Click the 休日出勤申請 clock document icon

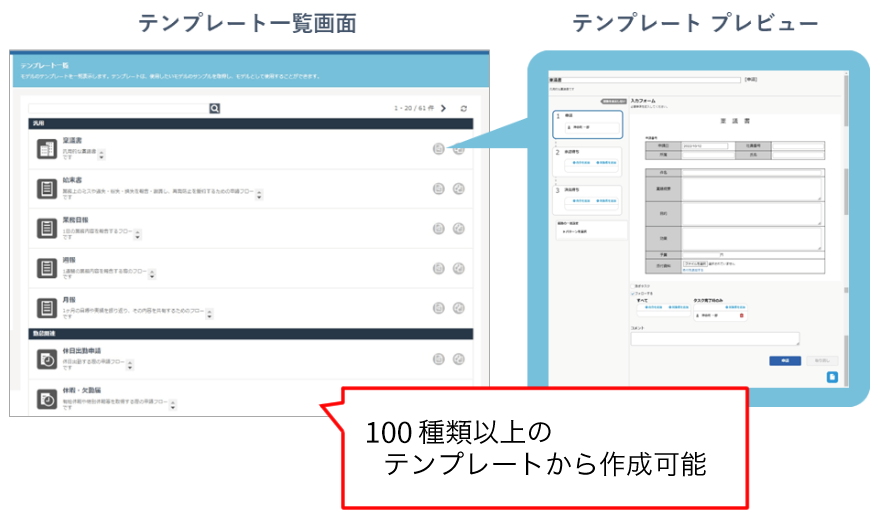point(47,360)
